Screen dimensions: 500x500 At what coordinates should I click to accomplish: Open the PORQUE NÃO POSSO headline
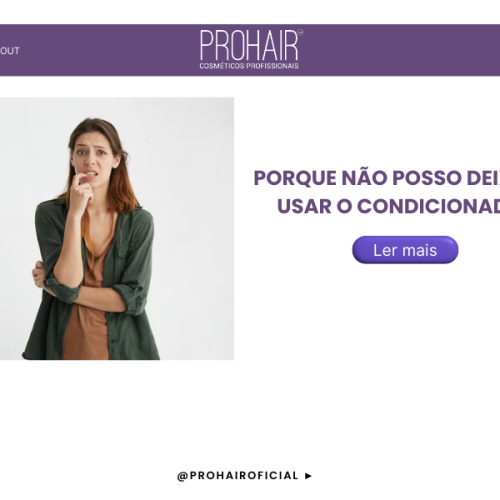[377, 178]
